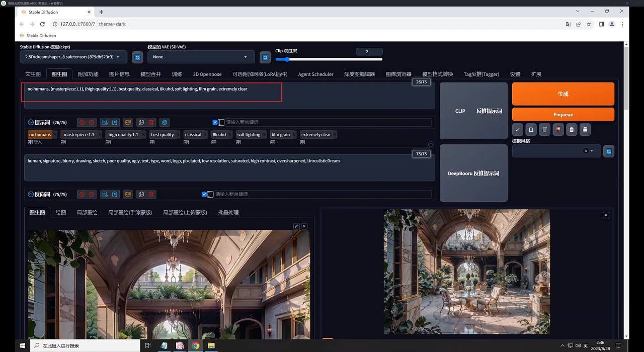644x352 pixels.
Task: Click the generated courtyard output image
Action: (x=466, y=272)
